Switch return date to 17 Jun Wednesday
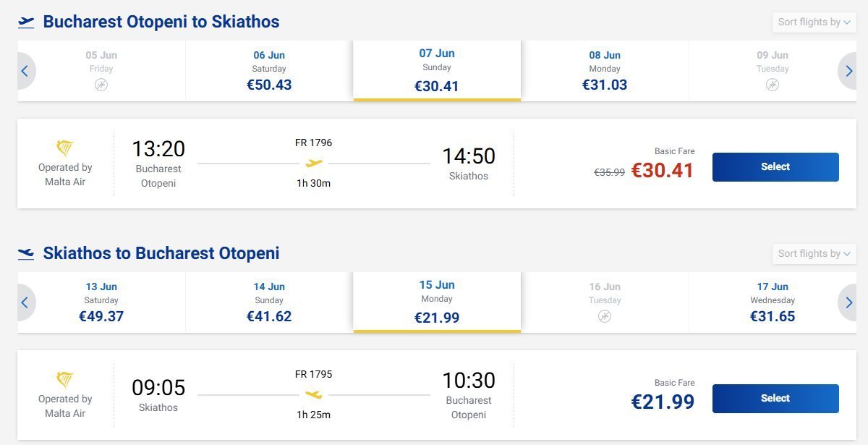 [x=773, y=302]
